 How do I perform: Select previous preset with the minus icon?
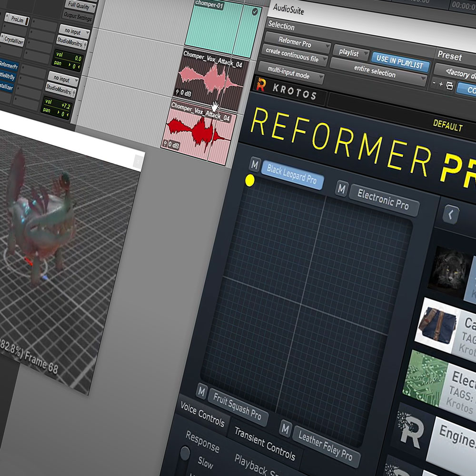434,83
